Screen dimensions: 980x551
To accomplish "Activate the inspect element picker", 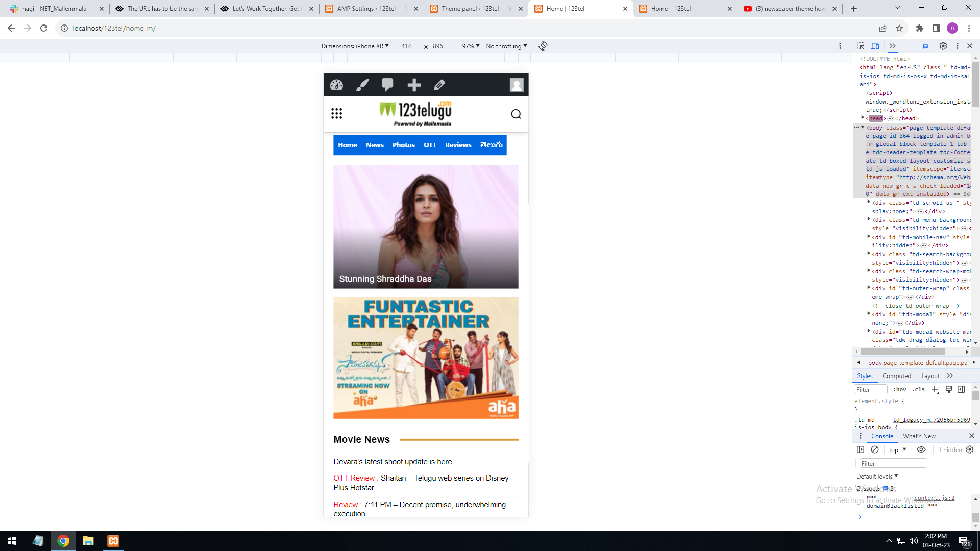I will point(861,46).
